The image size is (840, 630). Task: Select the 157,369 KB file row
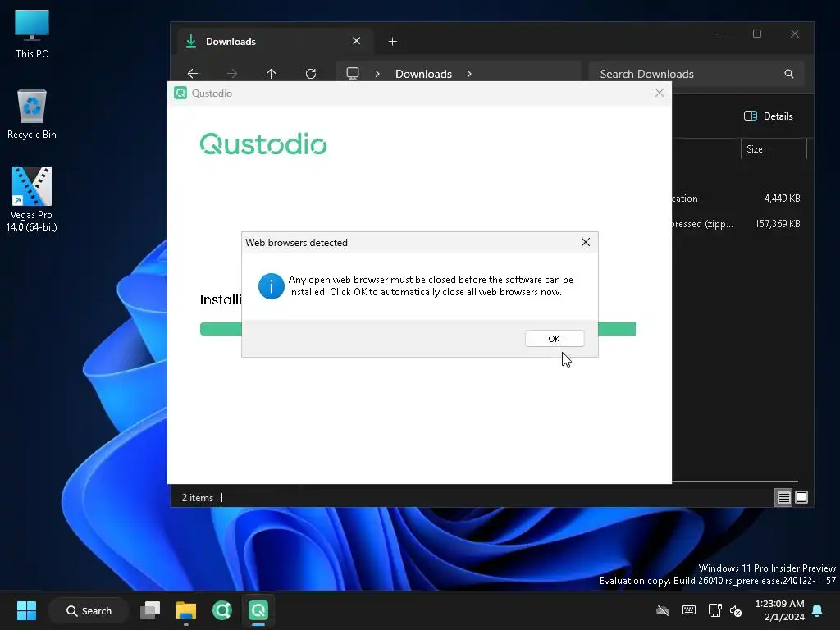(x=737, y=224)
